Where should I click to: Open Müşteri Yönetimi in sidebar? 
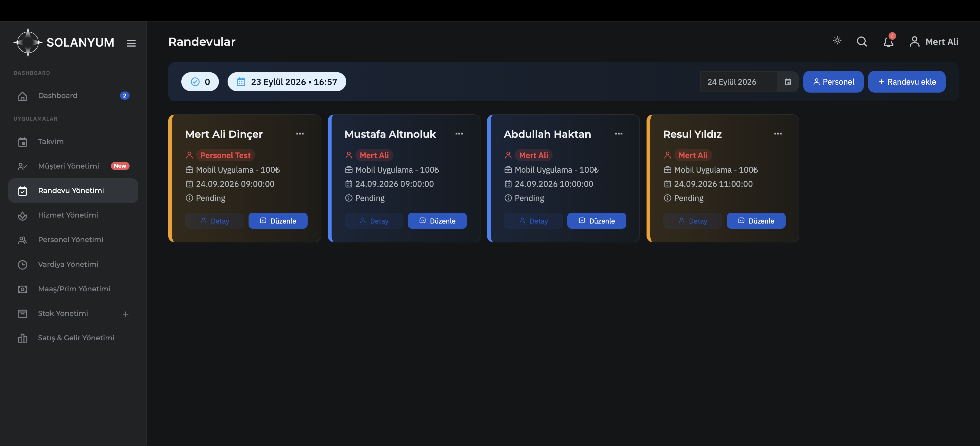[x=73, y=166]
